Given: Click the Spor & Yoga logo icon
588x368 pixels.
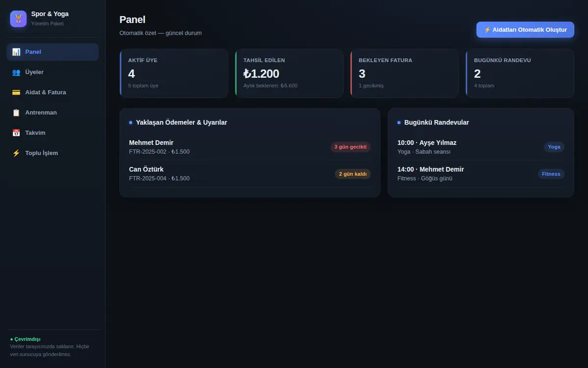Looking at the screenshot, I should tap(18, 19).
